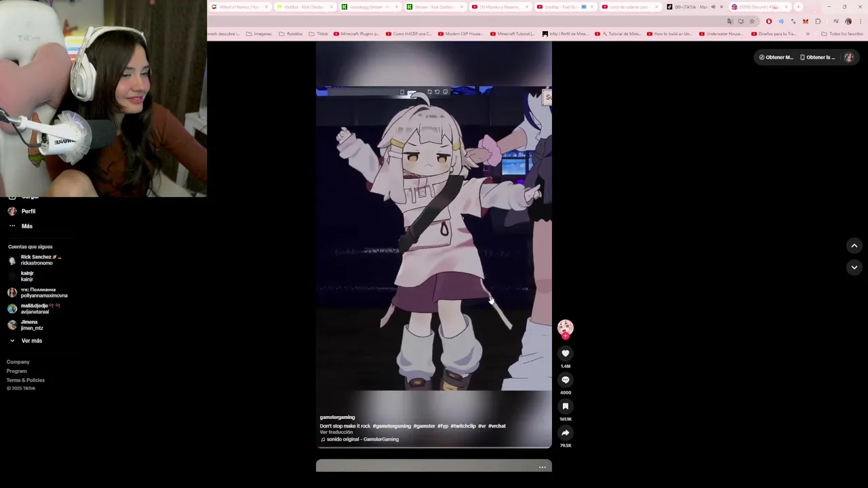Open Modern Cliff House bookmark

click(460, 33)
